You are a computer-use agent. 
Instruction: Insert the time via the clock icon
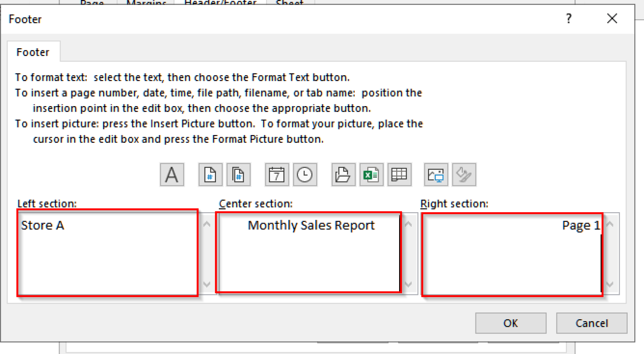coord(305,174)
